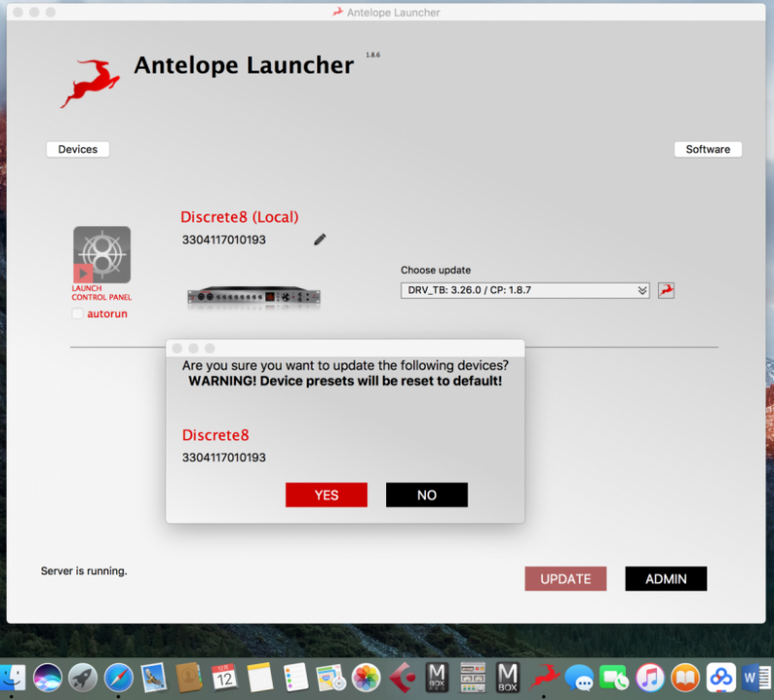This screenshot has height=700, width=774.
Task: Open Antelope Launcher icon in the dock
Action: click(x=544, y=678)
